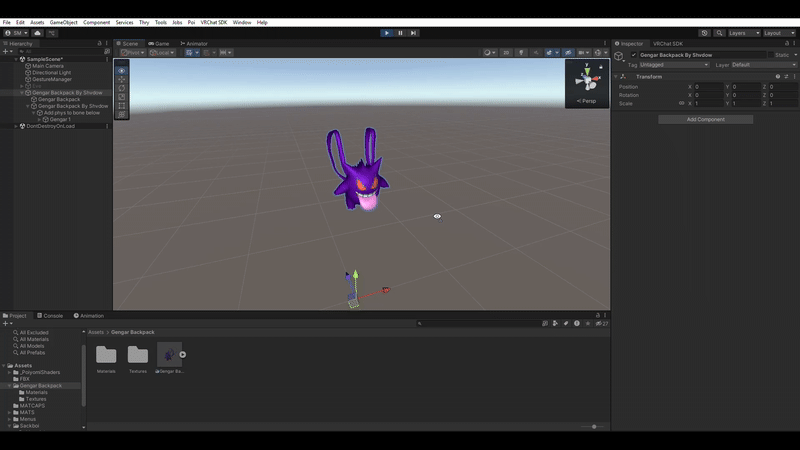Viewport: 800px width, 450px height.
Task: Expand the DontDestroyOnLoad scene
Action: click(16, 126)
